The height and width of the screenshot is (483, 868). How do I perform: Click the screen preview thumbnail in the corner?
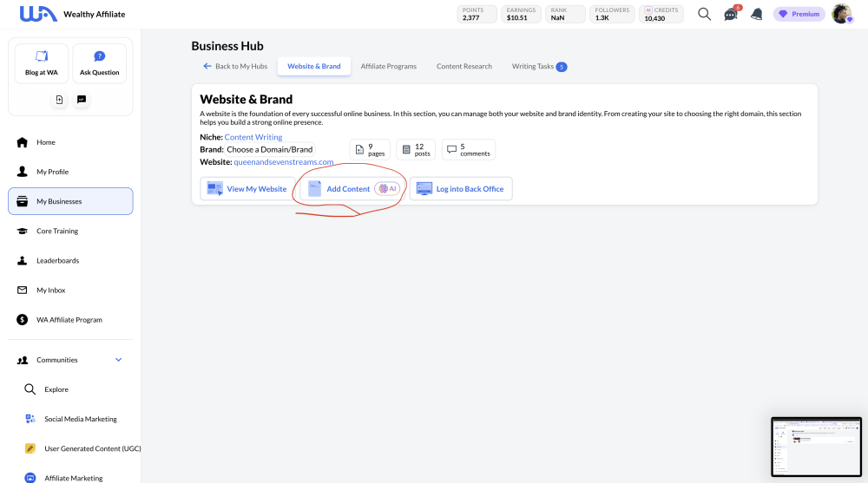[817, 447]
